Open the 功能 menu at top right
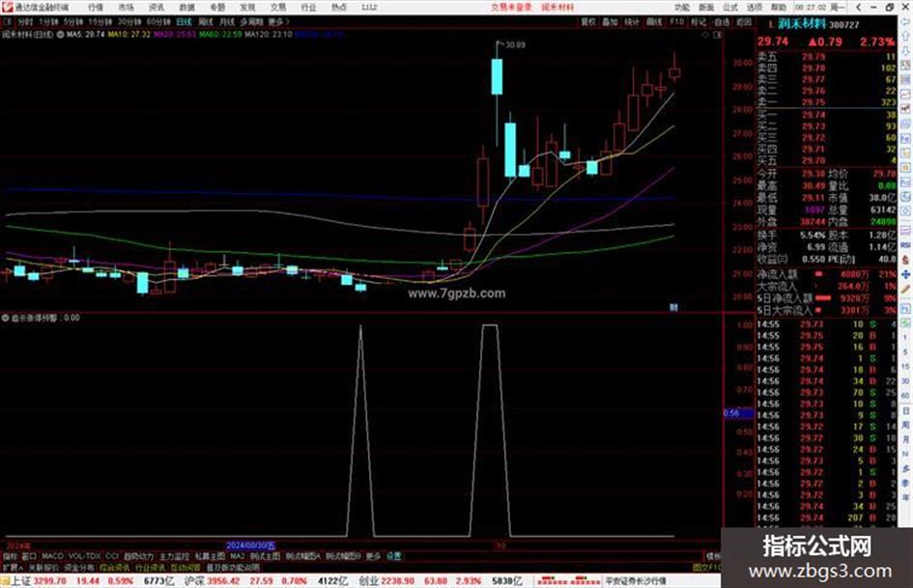This screenshot has width=913, height=588. tap(682, 8)
